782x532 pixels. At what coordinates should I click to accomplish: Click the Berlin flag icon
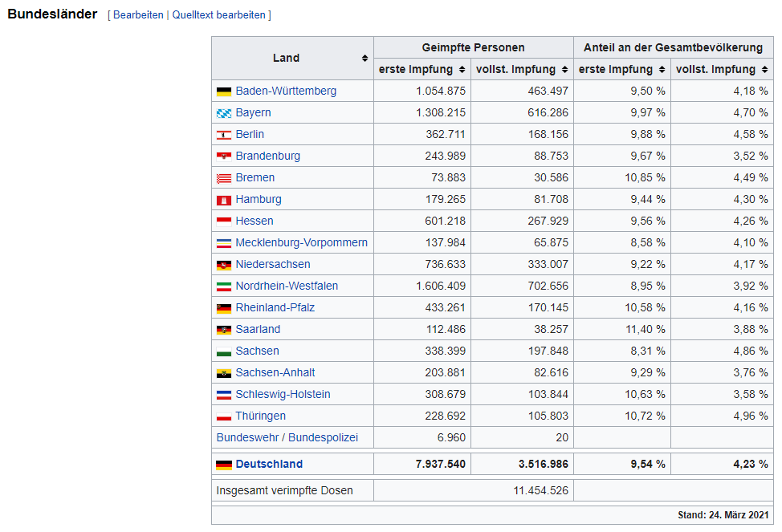223,135
